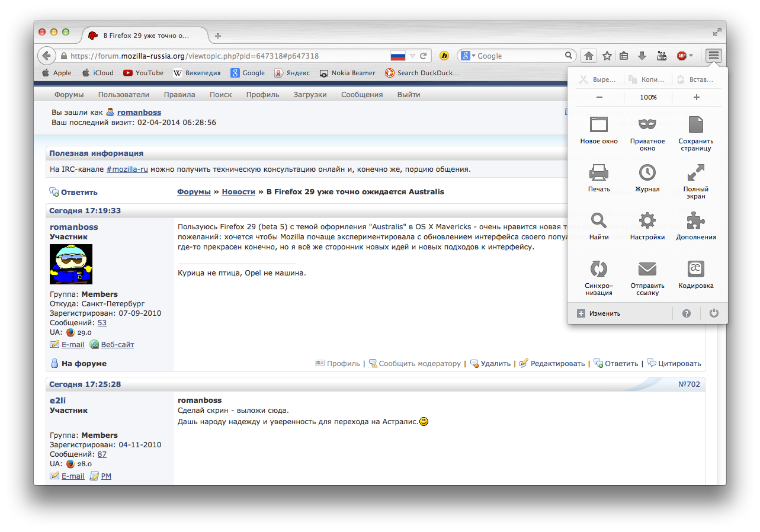Screen dimensions: 760x532
Task: Click the Home toolbar icon
Action: tap(588, 56)
